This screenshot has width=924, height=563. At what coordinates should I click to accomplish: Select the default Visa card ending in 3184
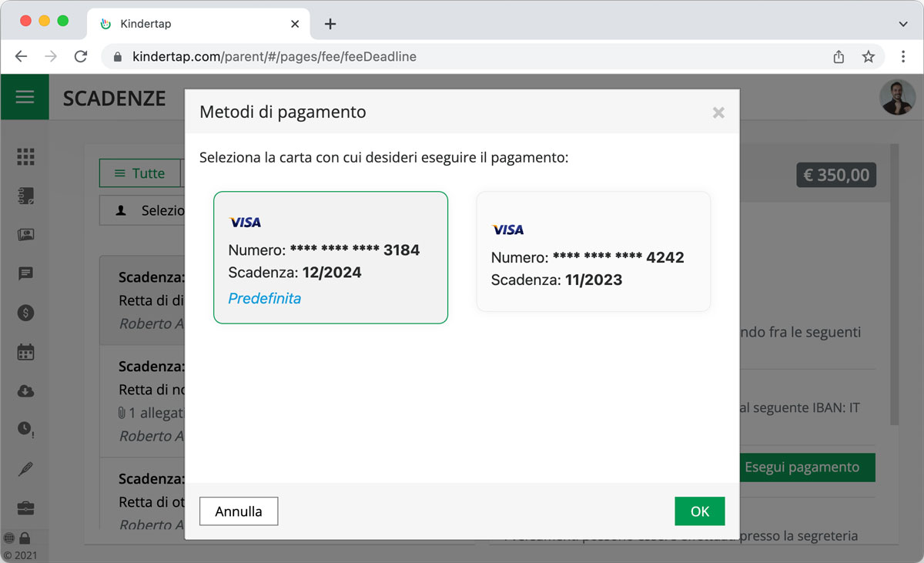(x=330, y=246)
